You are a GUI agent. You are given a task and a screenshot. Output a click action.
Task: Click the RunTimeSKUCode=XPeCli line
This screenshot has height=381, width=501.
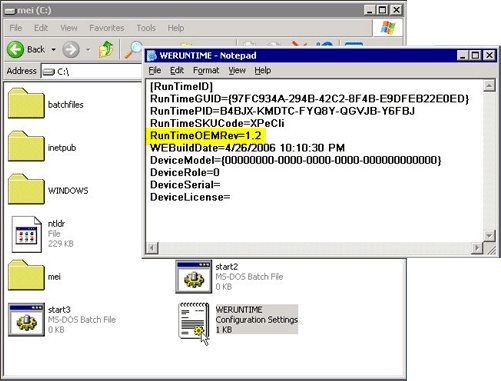tap(217, 123)
